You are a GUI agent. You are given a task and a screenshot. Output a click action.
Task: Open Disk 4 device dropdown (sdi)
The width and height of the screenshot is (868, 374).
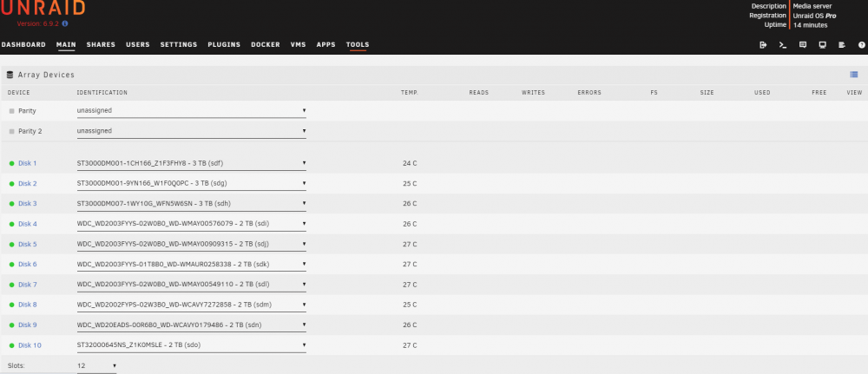click(x=192, y=224)
